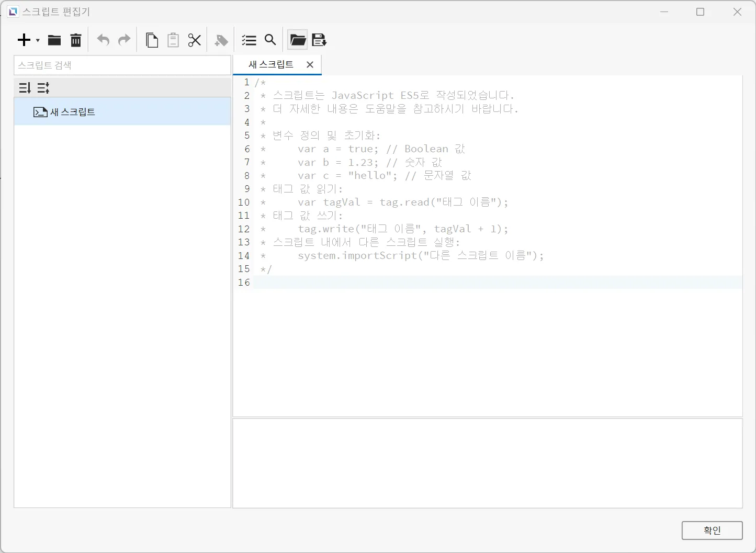Click the paste clipboard icon
The image size is (756, 553).
pos(173,40)
